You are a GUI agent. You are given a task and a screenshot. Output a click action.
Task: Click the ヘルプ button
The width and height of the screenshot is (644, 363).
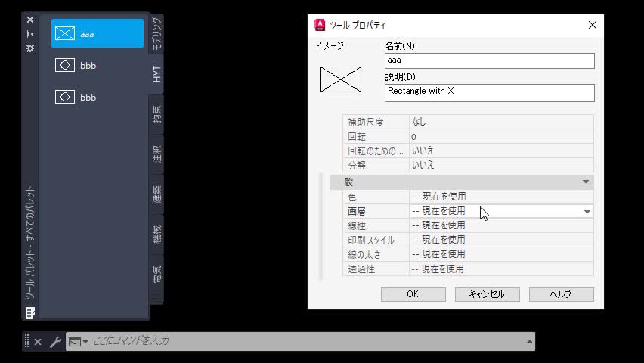click(x=561, y=294)
